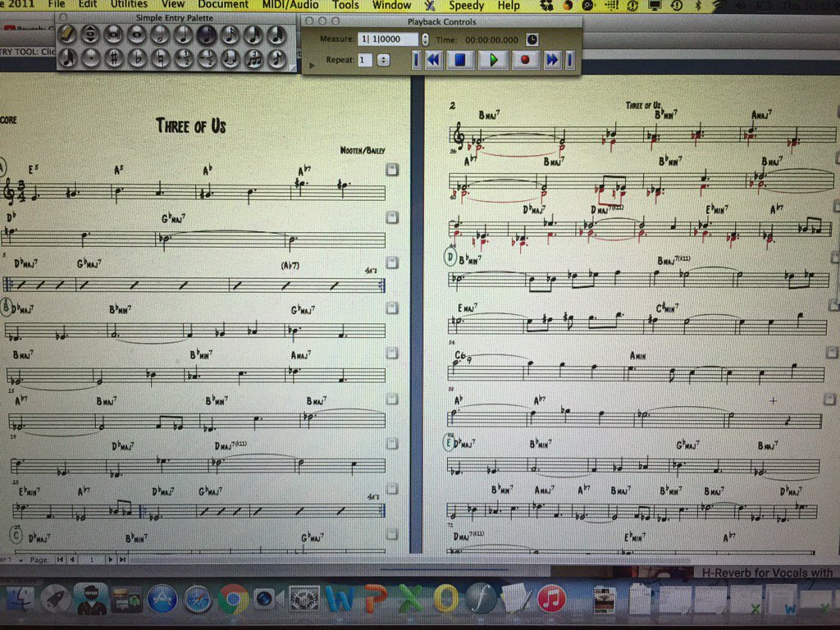Select the sharp accidental tool
Viewport: 840px width, 630px height.
point(113,58)
